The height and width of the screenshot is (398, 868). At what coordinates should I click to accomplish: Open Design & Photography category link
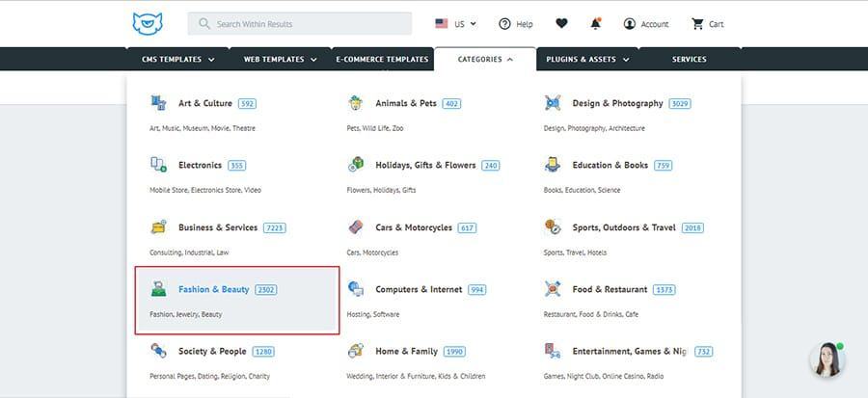point(617,103)
